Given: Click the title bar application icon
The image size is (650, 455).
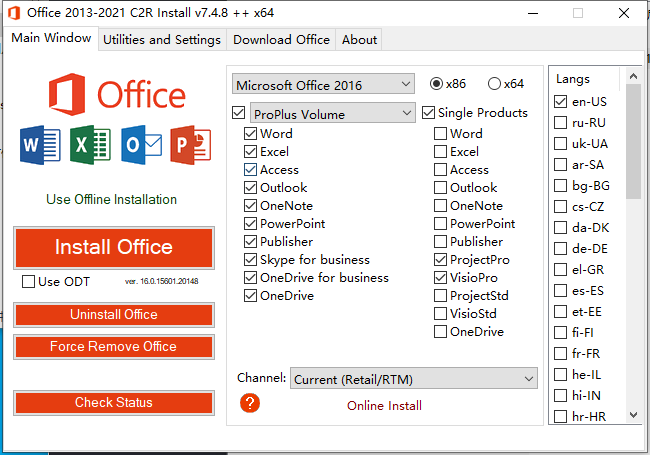Looking at the screenshot, I should 12,13.
